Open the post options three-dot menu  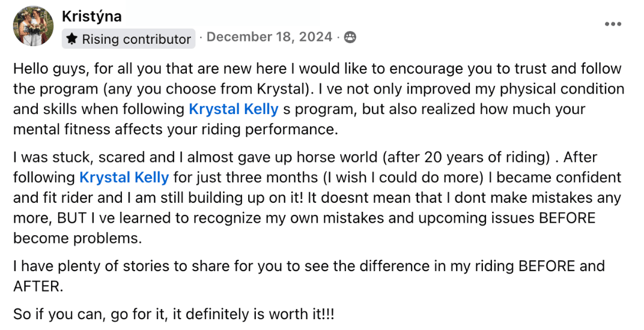613,25
